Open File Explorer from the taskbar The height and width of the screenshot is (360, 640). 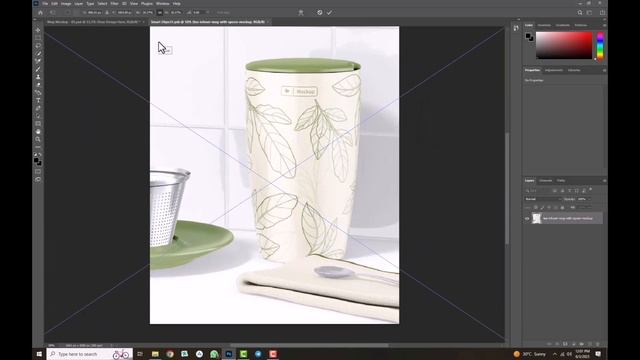tap(155, 354)
